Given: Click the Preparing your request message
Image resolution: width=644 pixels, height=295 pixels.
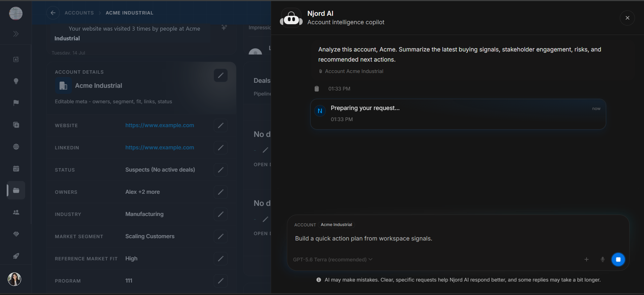Looking at the screenshot, I should [458, 114].
